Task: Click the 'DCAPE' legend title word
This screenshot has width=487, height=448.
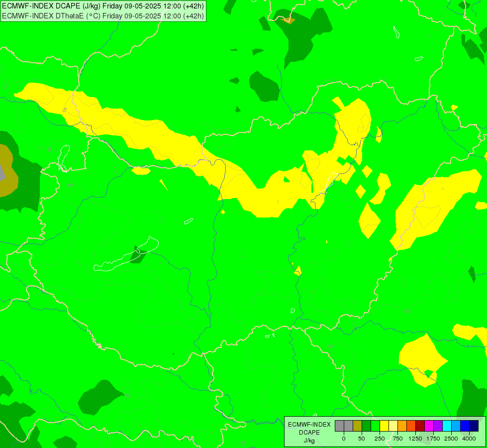Action: tap(309, 433)
